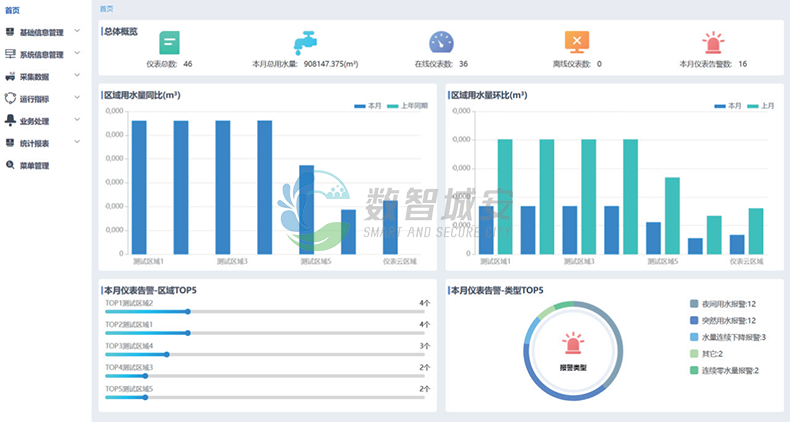Click the 夜间用水报警 legend color swatch

click(694, 303)
